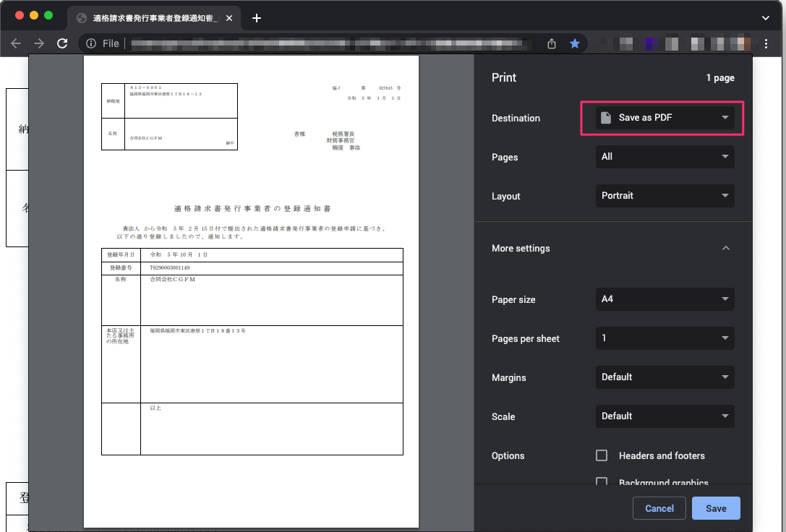Collapse the More settings section
Viewport: 786px width, 532px height.
725,248
